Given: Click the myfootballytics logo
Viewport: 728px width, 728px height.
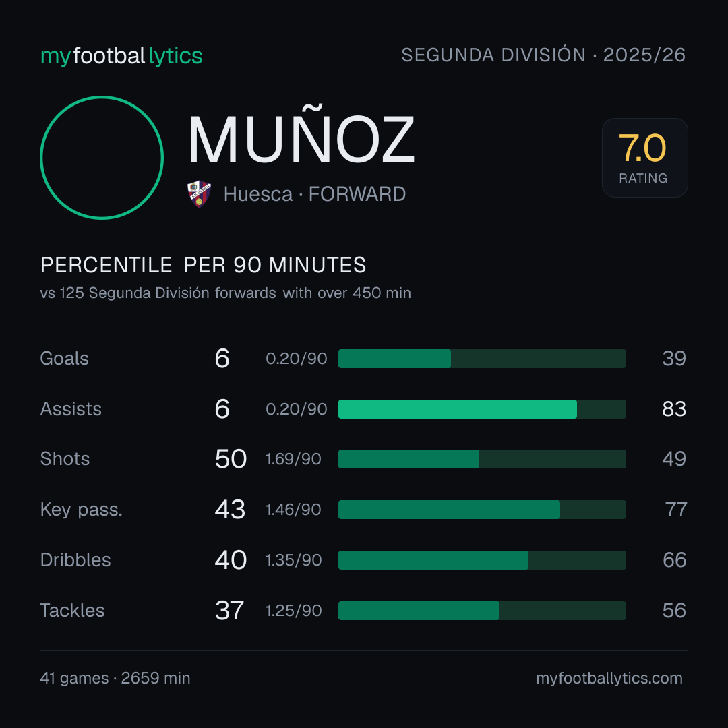Looking at the screenshot, I should (121, 56).
